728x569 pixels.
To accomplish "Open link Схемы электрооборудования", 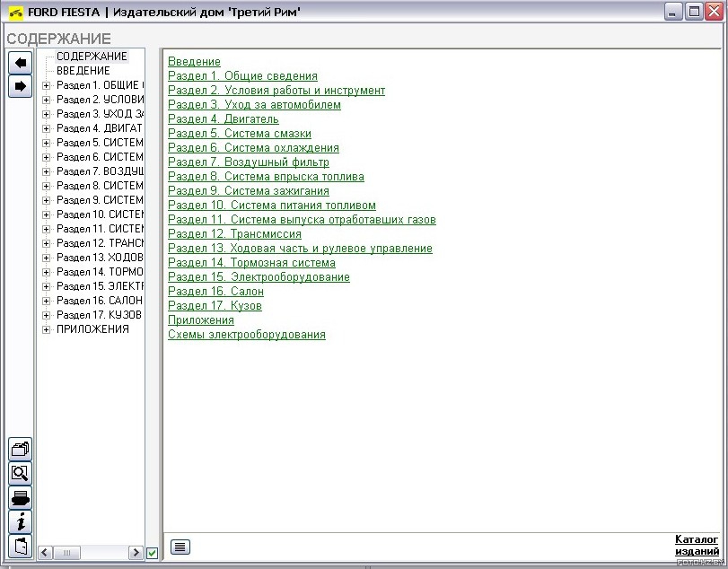I will click(247, 335).
